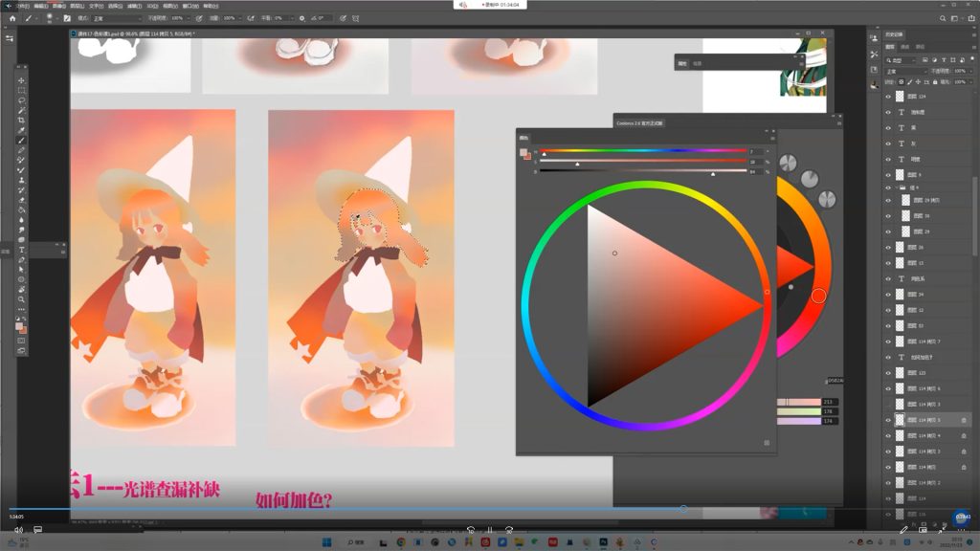Screen dimensions: 980x551
Task: Collapse the group 4 layer folder
Action: point(896,188)
